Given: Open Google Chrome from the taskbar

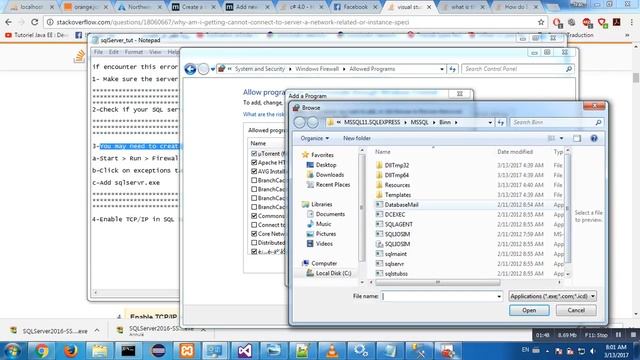Looking at the screenshot, I should pyautogui.click(x=41, y=351).
